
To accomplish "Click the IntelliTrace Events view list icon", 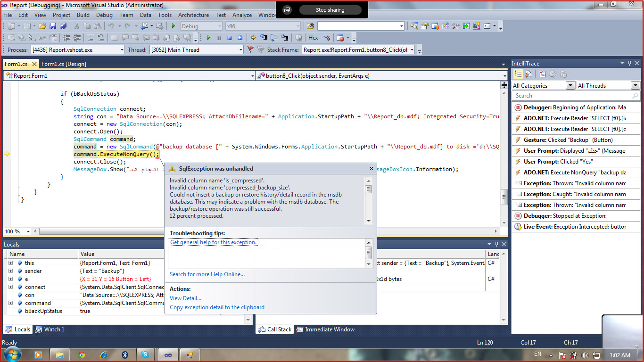I will point(518,74).
